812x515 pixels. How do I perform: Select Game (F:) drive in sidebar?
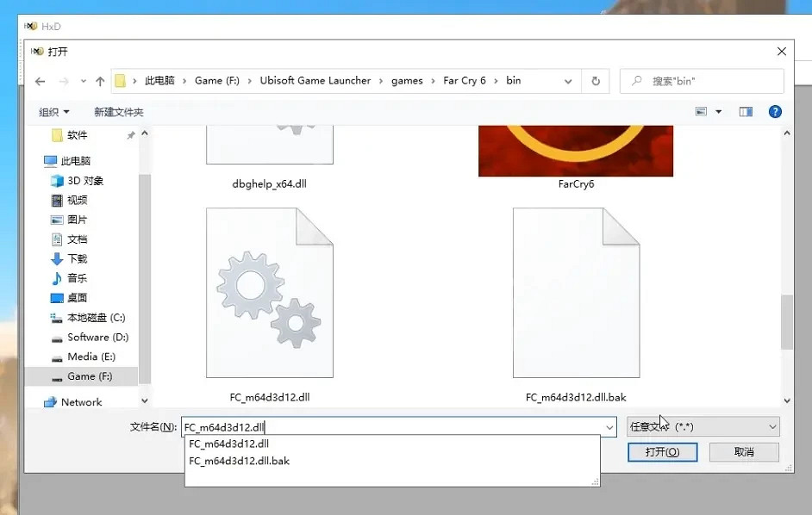[89, 376]
